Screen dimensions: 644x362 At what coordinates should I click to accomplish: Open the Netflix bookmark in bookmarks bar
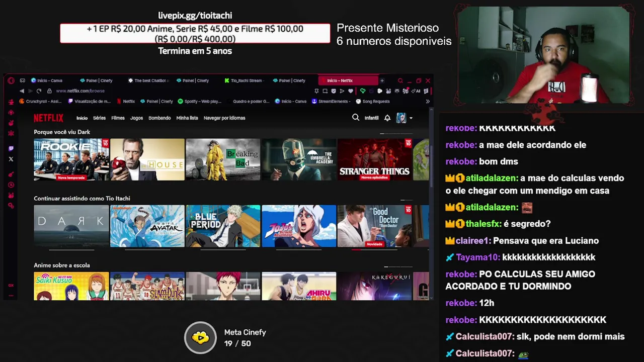126,101
